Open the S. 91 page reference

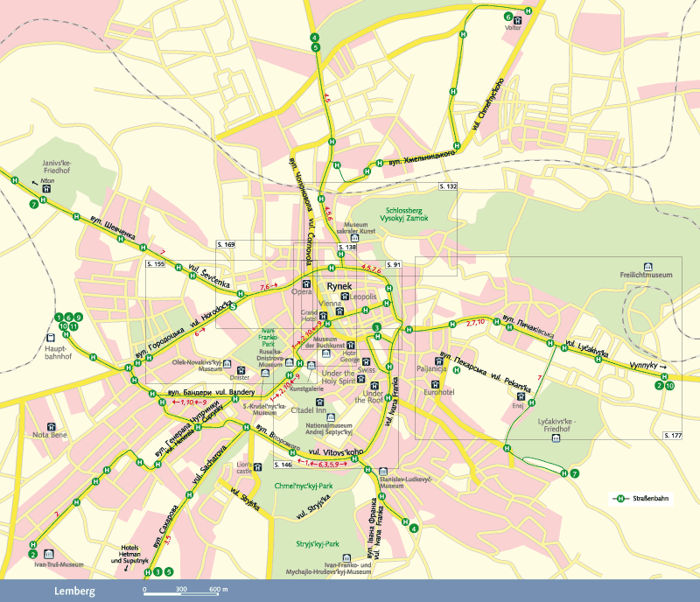394,264
